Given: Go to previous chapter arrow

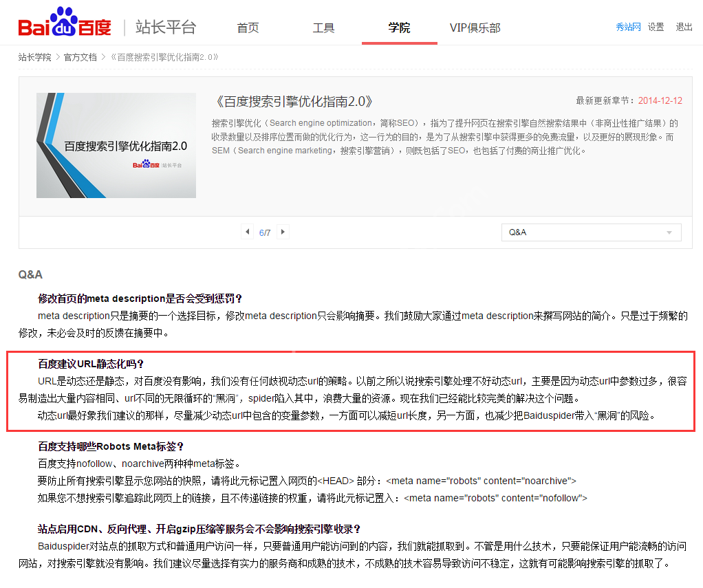Looking at the screenshot, I should click(248, 232).
